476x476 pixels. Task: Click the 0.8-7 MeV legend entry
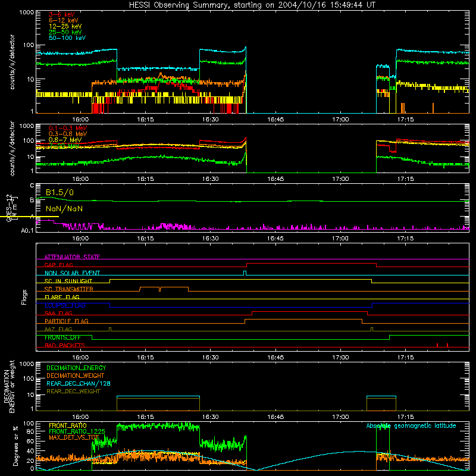(65, 140)
